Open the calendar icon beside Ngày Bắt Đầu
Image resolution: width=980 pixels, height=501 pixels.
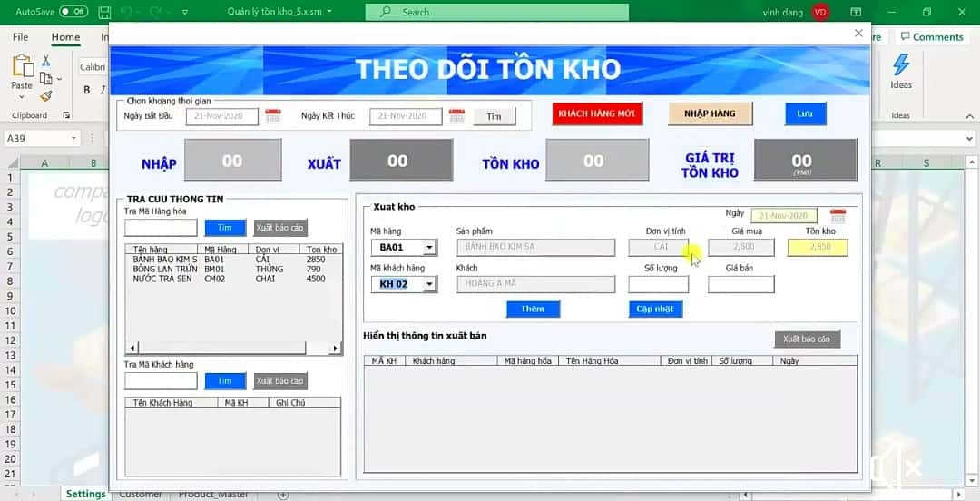click(273, 115)
